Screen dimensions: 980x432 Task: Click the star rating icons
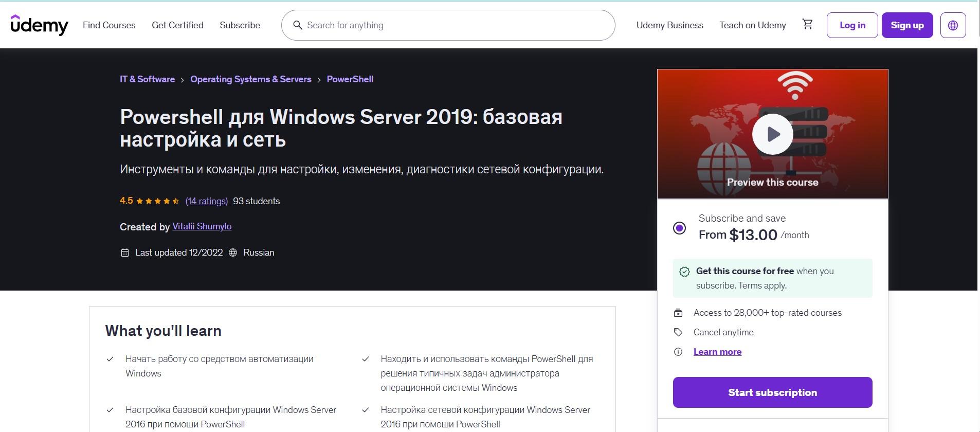coord(157,201)
